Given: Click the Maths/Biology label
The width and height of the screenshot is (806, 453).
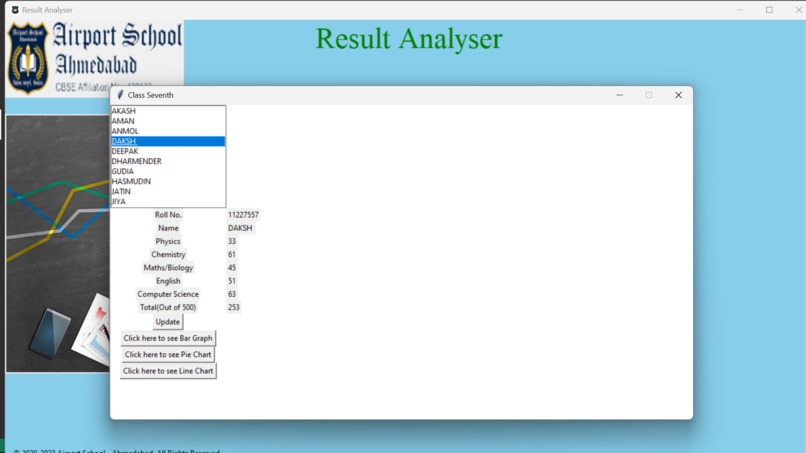Looking at the screenshot, I should (x=168, y=268).
